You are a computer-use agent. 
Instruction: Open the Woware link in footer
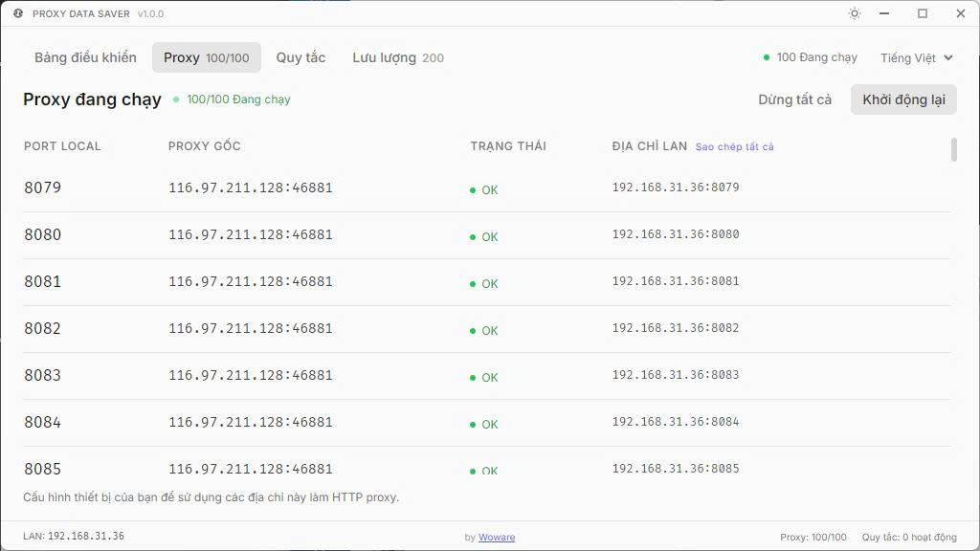coord(497,537)
